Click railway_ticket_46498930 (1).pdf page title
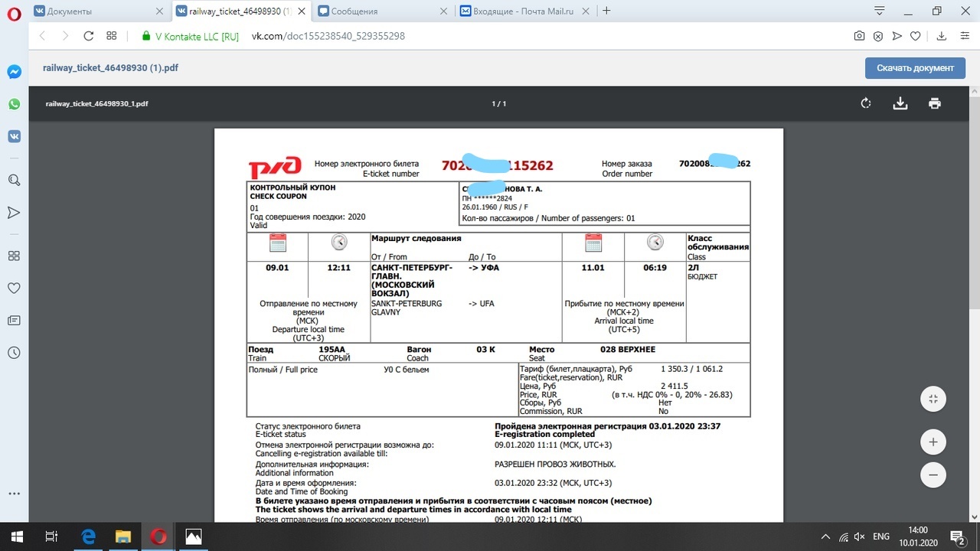The width and height of the screenshot is (980, 551). point(112,67)
